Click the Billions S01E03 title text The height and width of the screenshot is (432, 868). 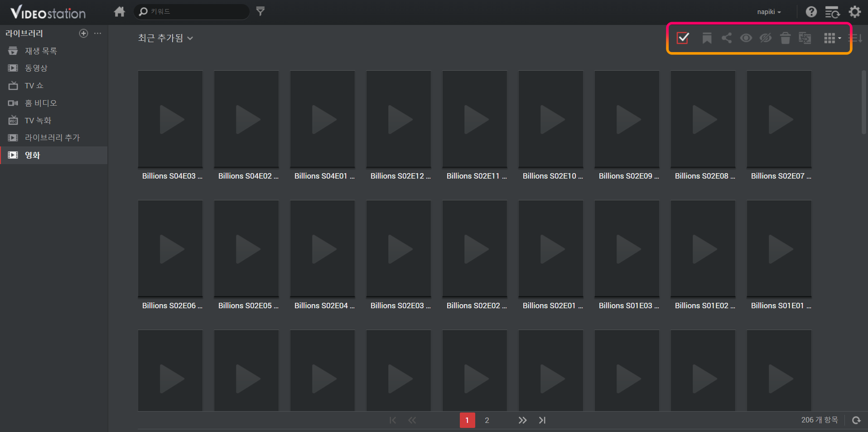tap(629, 306)
